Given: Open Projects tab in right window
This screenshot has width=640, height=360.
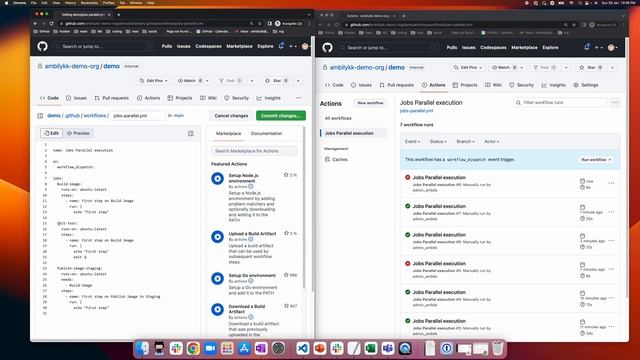Looking at the screenshot, I should (465, 85).
